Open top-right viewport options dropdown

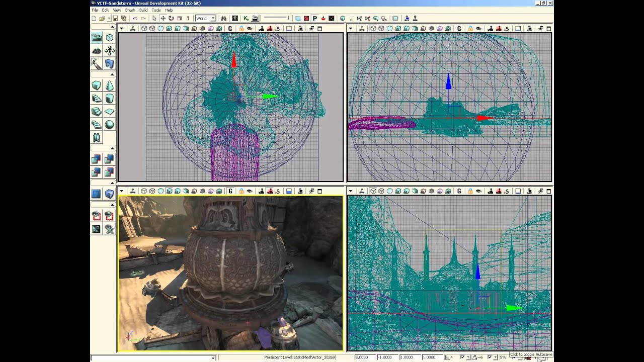click(350, 29)
